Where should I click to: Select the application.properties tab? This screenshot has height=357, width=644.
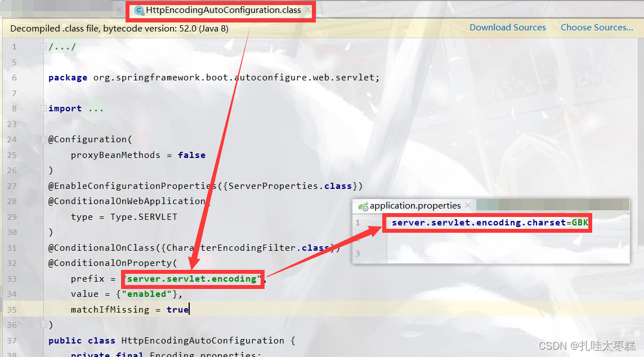(415, 206)
